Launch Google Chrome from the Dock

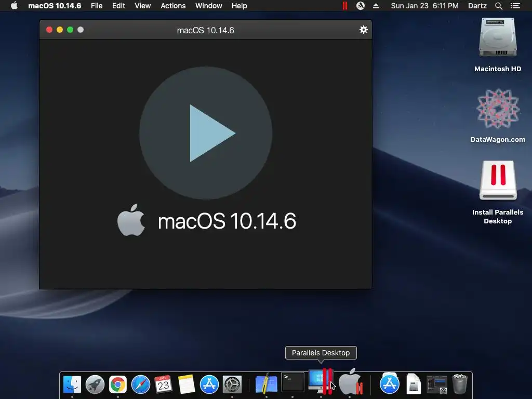pos(118,384)
